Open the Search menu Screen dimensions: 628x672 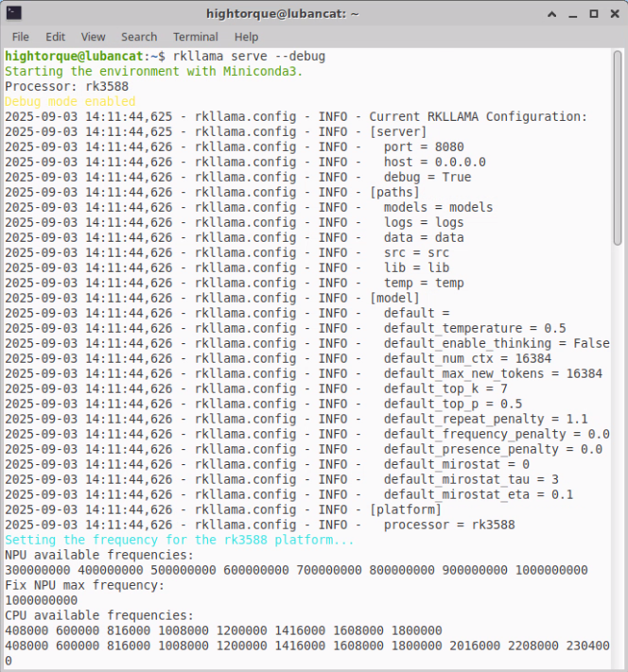tap(139, 37)
